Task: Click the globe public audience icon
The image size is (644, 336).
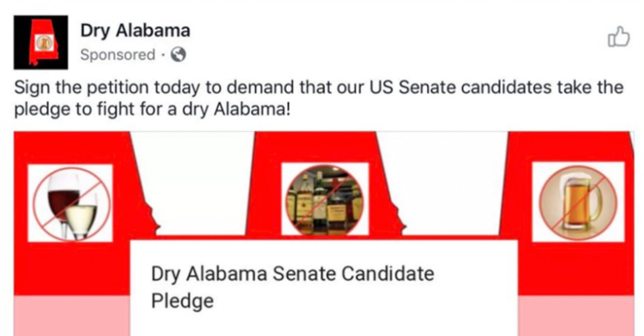Action: [x=178, y=55]
